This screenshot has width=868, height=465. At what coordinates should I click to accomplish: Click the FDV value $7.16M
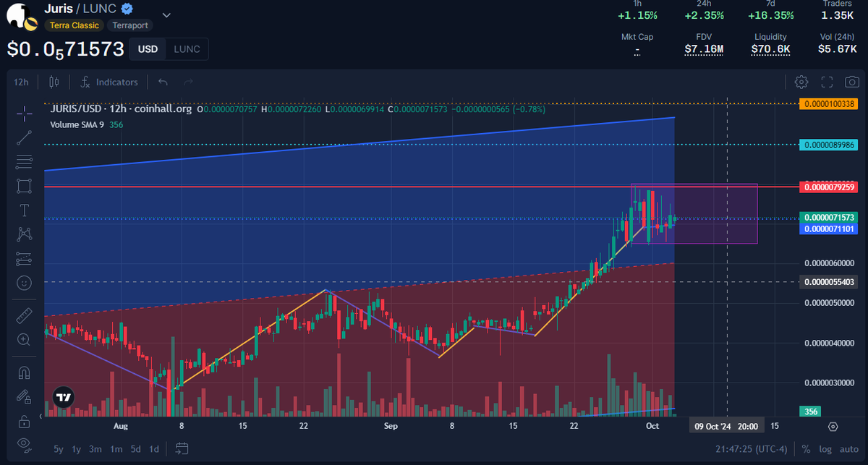pyautogui.click(x=704, y=49)
